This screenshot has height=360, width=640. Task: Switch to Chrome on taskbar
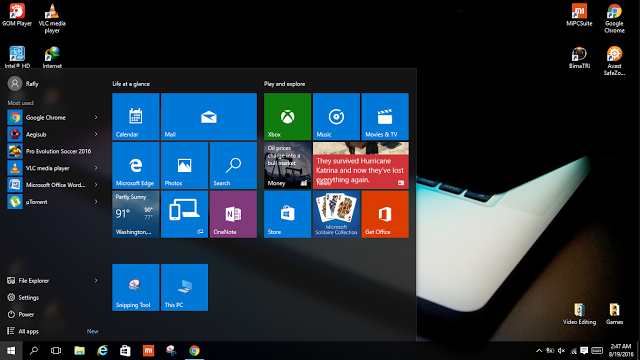click(x=194, y=351)
